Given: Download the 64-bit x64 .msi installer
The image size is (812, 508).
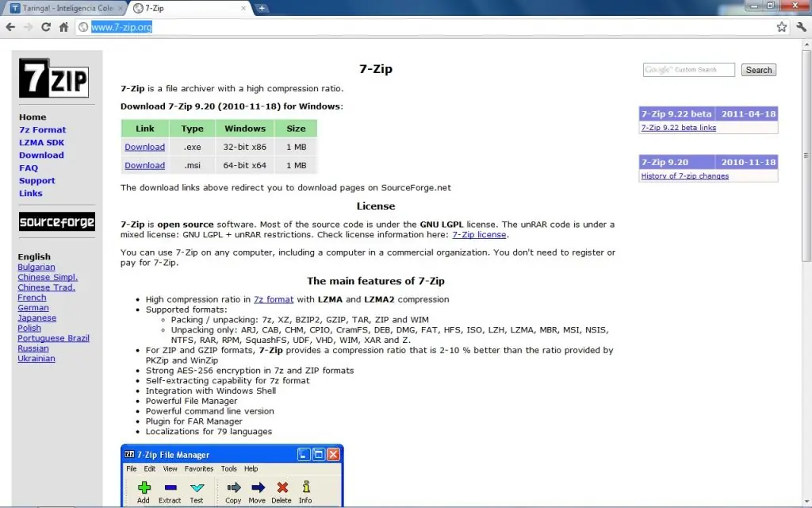Looking at the screenshot, I should tap(144, 165).
